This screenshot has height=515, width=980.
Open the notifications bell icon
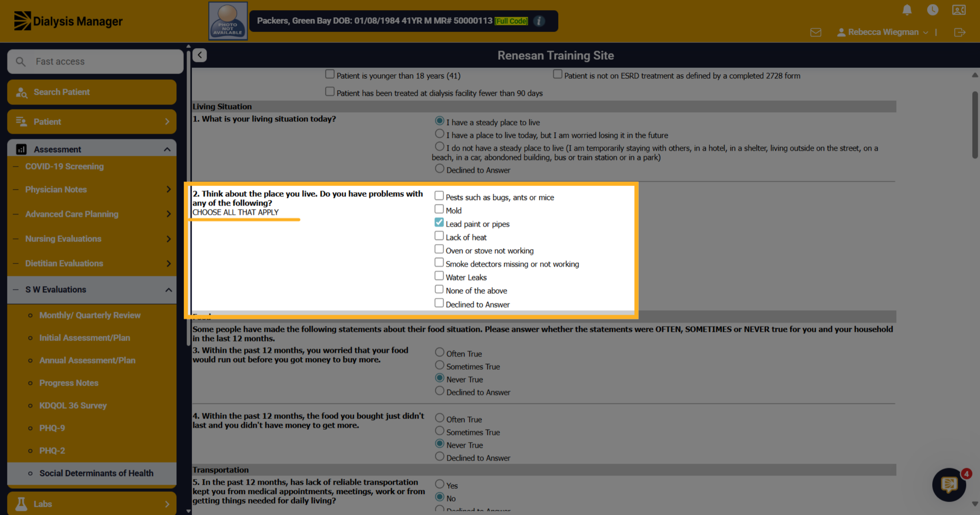pyautogui.click(x=907, y=10)
